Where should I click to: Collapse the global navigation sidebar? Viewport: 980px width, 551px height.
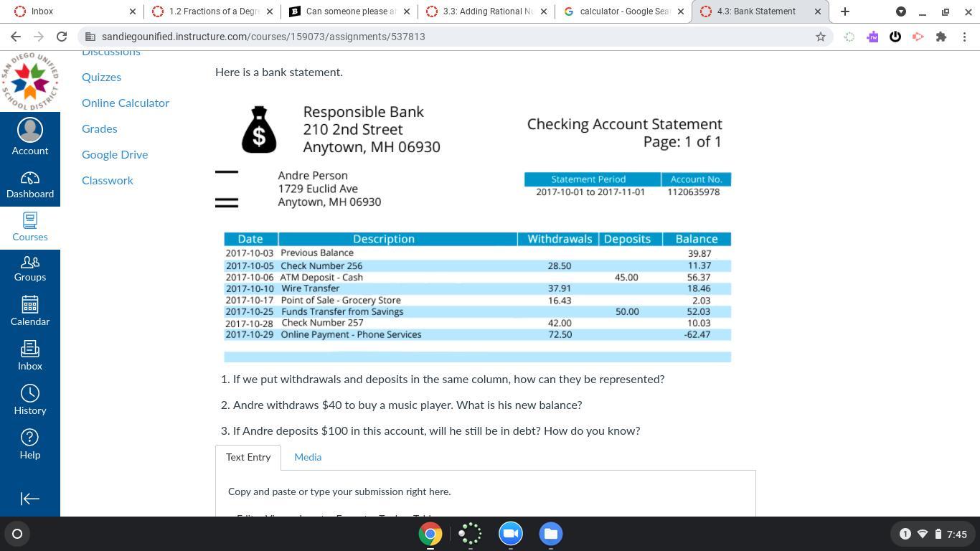click(29, 499)
